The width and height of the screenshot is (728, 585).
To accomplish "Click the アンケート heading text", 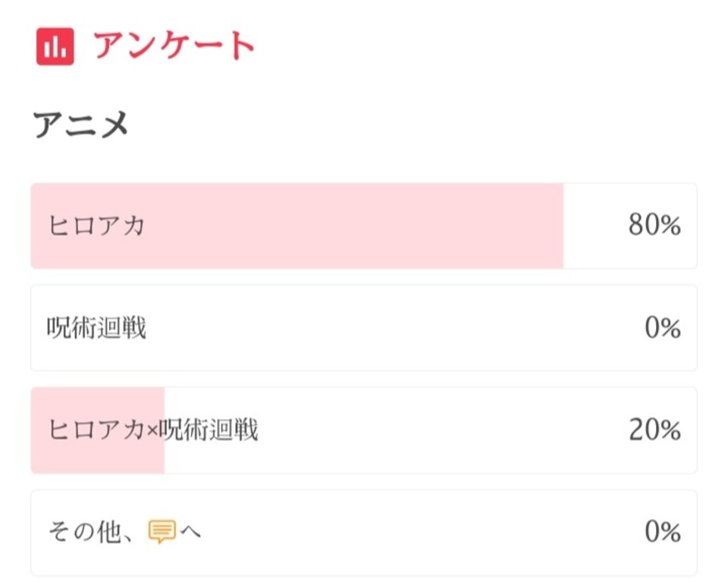I will pyautogui.click(x=174, y=45).
